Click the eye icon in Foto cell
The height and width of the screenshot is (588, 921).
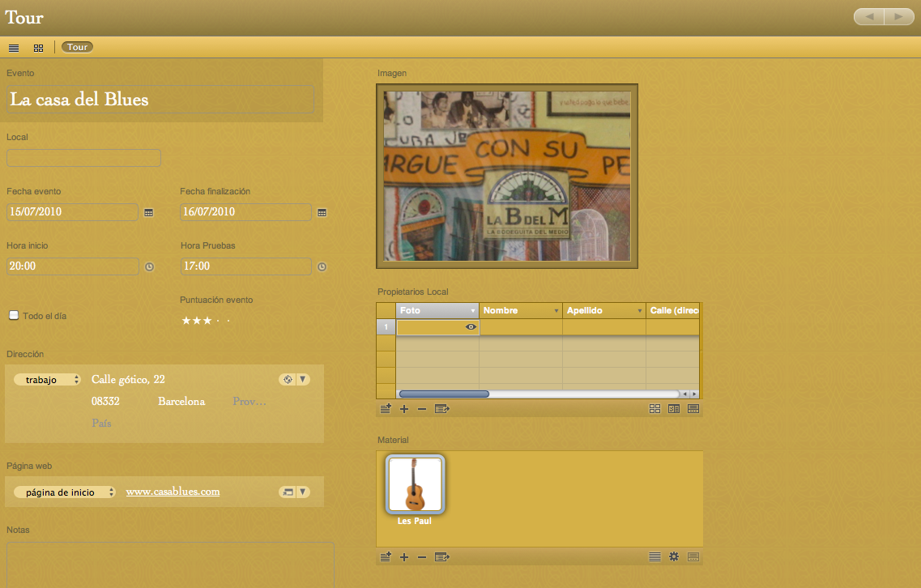pyautogui.click(x=470, y=327)
